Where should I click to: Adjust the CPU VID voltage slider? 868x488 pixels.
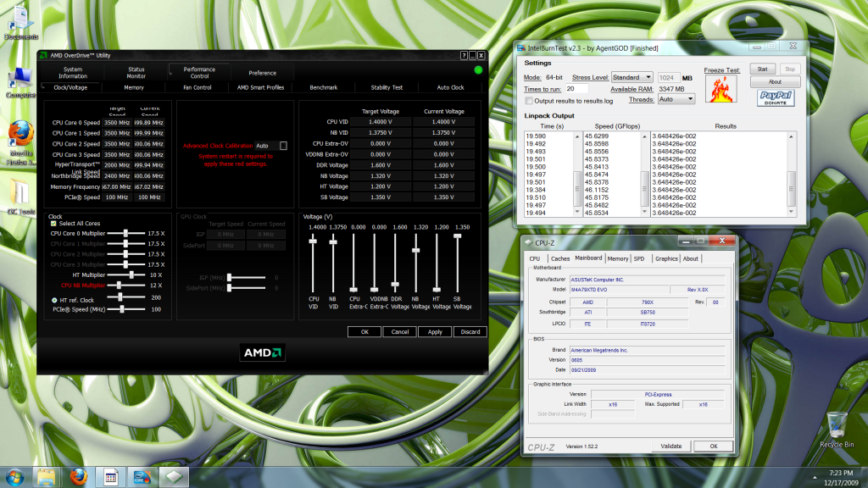(x=313, y=263)
